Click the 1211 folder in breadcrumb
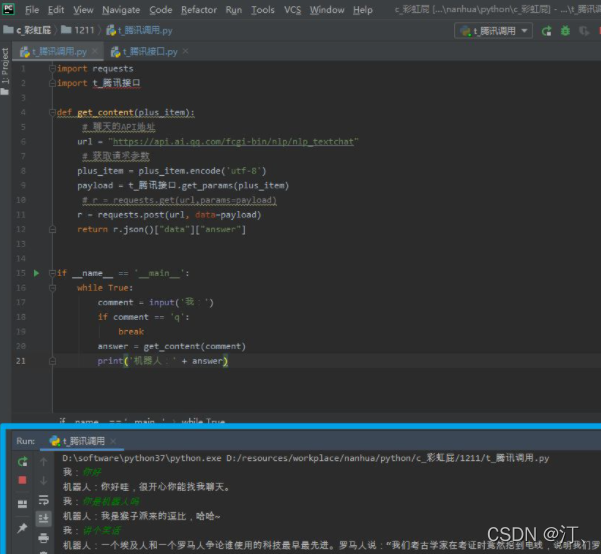 pyautogui.click(x=83, y=31)
